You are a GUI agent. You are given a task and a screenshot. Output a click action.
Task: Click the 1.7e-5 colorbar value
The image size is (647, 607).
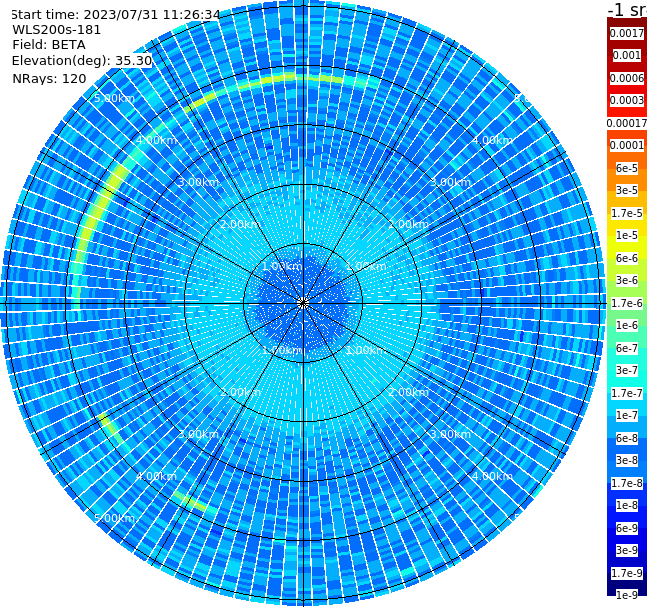coord(627,213)
